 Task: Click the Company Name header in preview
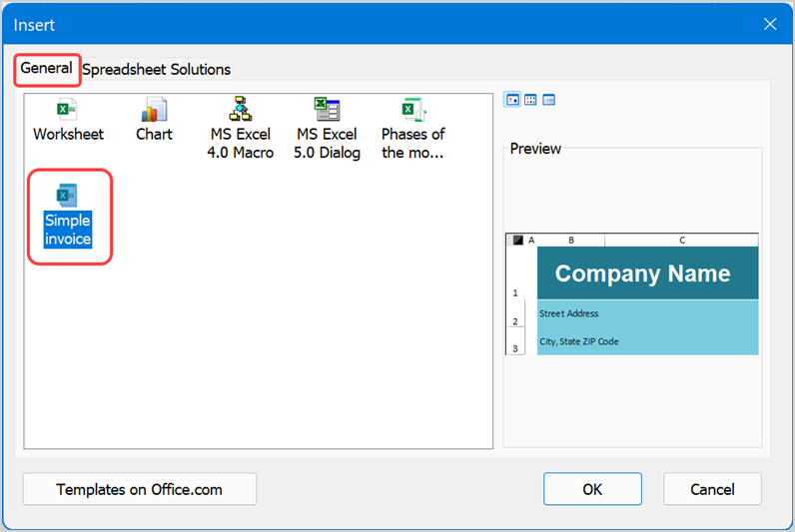pyautogui.click(x=642, y=273)
